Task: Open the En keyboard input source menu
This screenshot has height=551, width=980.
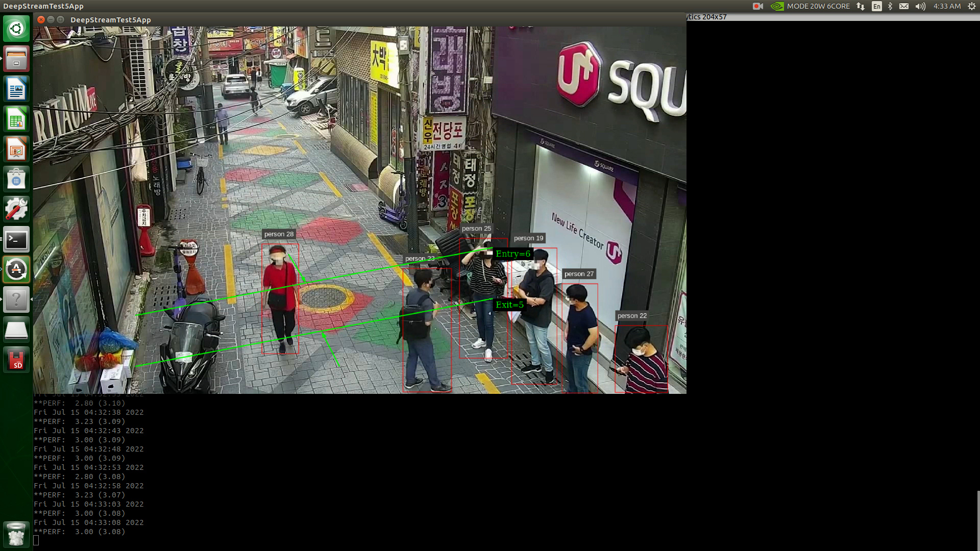Action: (877, 6)
